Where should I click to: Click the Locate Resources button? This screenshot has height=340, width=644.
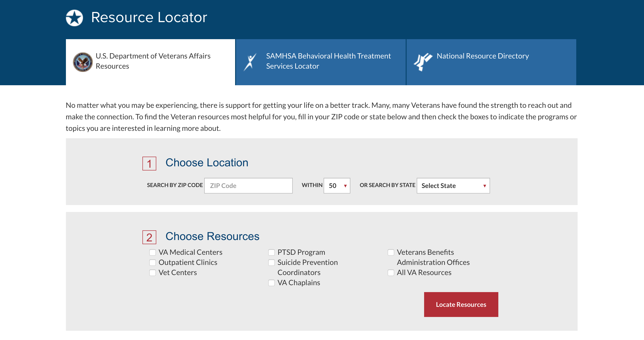461,304
